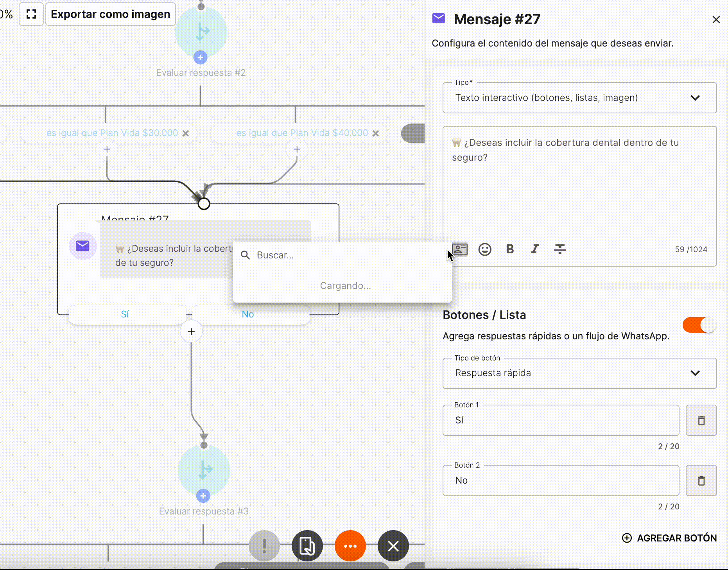The image size is (728, 570).
Task: Close the Mensaje #27 side panel
Action: coord(716,20)
